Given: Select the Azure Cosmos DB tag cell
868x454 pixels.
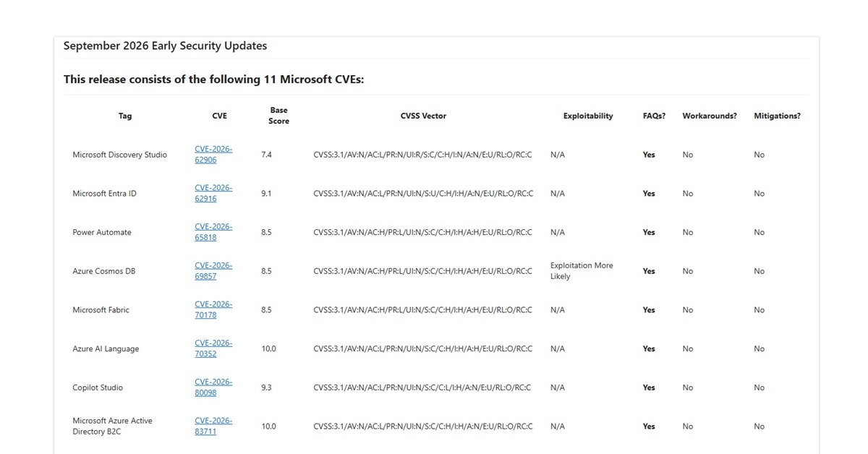Looking at the screenshot, I should 103,271.
